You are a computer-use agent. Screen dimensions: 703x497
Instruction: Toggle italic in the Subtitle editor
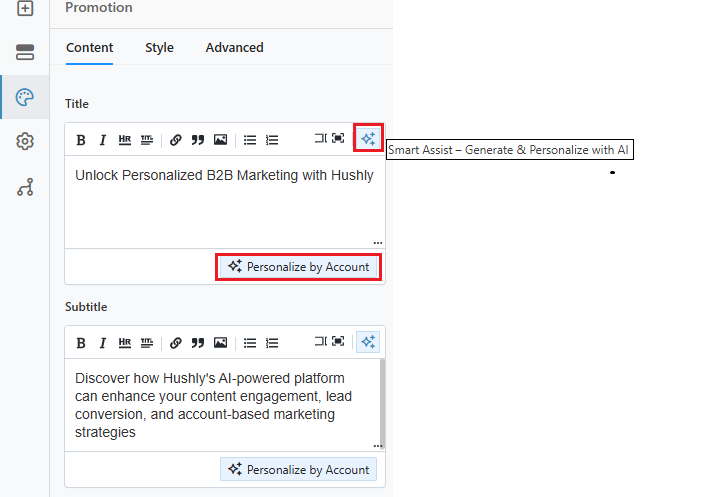point(103,343)
